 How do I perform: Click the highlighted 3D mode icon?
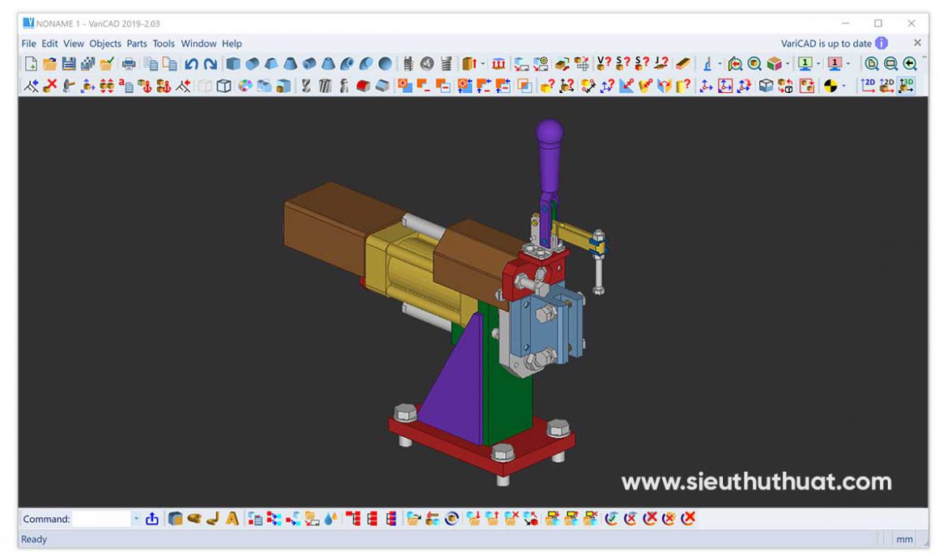[906, 86]
